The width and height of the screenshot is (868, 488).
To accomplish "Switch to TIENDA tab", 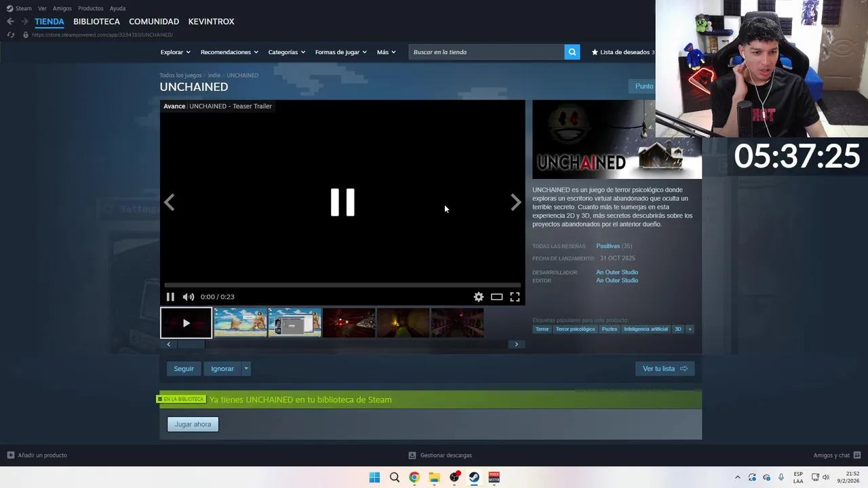I will (x=50, y=22).
